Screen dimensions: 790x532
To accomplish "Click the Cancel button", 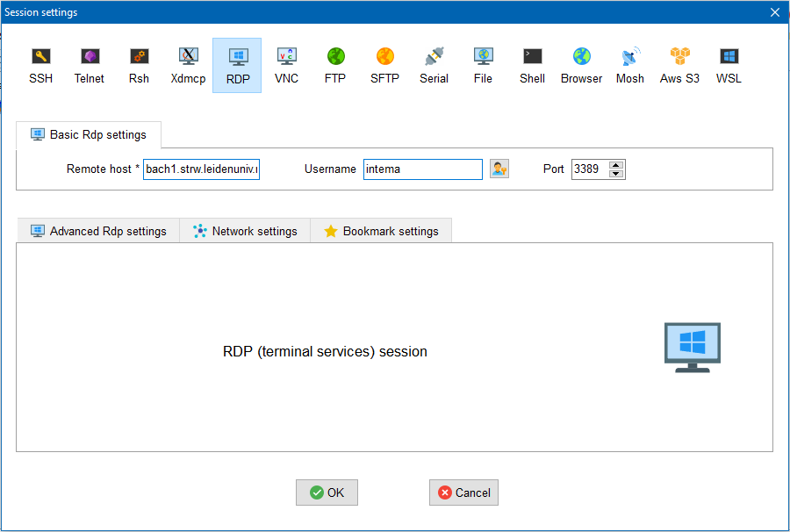I will click(463, 492).
